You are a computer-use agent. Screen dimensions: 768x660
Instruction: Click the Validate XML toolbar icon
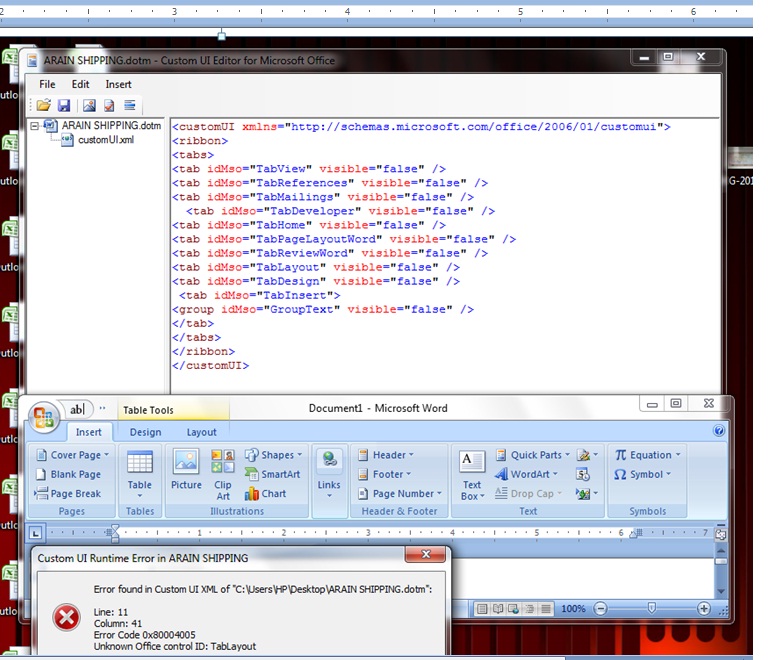(109, 105)
